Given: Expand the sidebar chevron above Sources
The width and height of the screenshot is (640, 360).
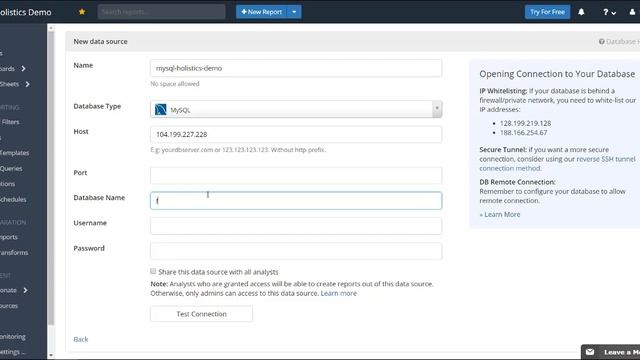Looking at the screenshot, I should click(25, 290).
